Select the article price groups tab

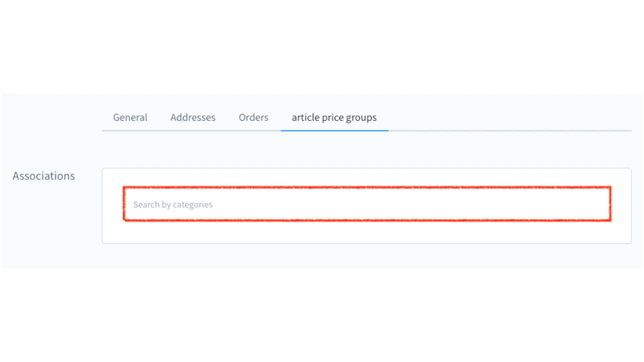tap(334, 118)
